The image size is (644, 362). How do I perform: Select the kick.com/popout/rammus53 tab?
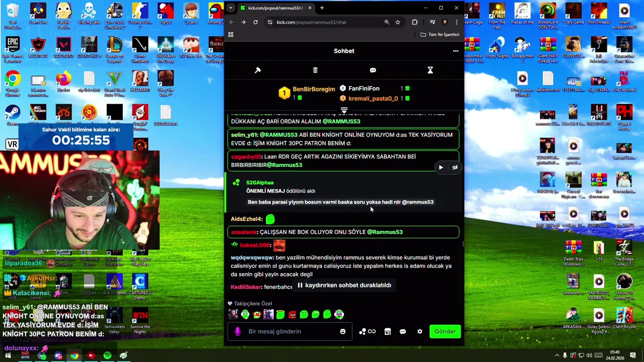(276, 8)
